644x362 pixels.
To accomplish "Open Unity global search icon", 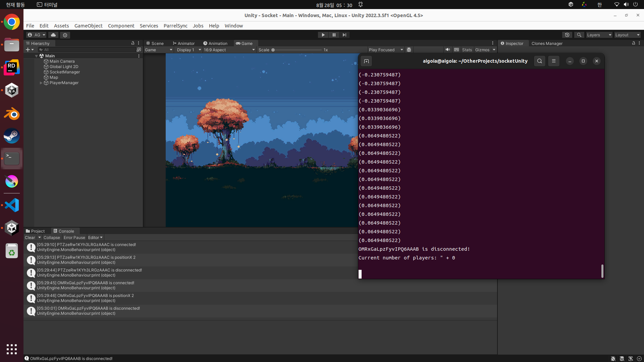I will pyautogui.click(x=579, y=35).
